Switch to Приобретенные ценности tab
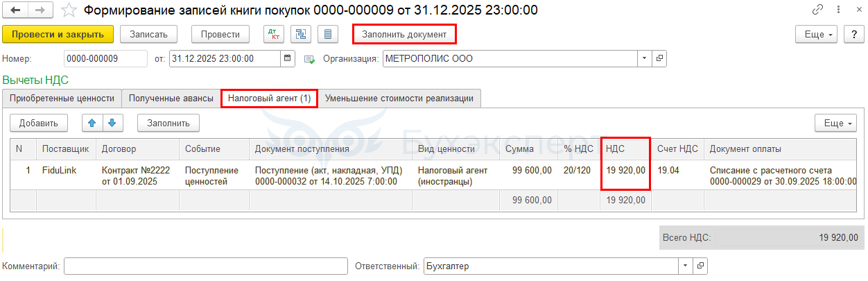868x281 pixels. 62,99
